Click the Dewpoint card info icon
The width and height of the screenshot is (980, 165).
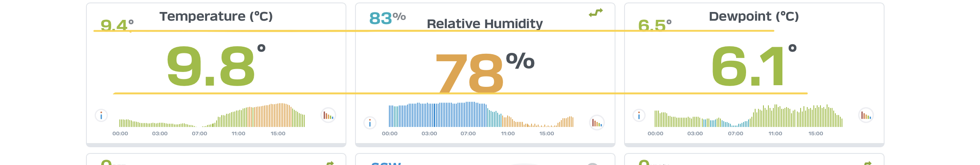tap(639, 115)
